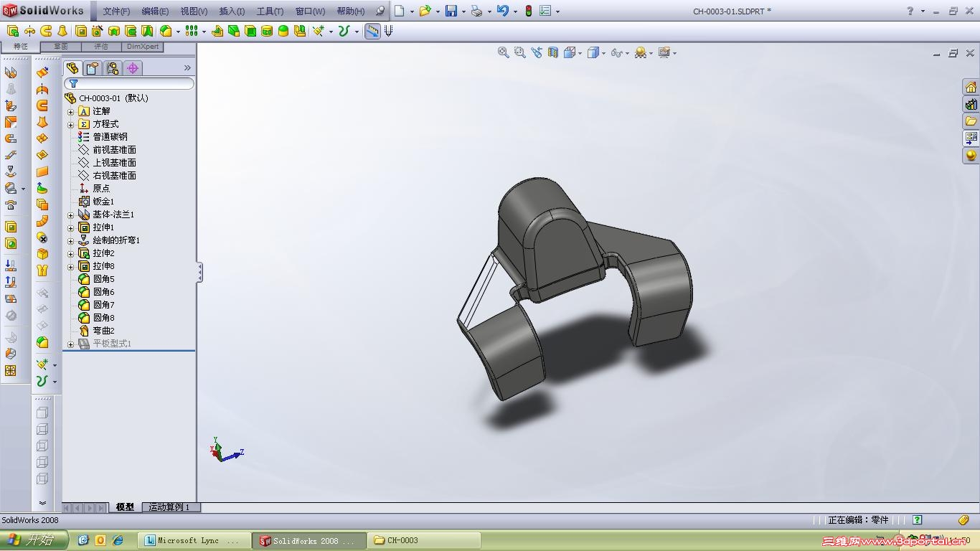Rebuild the model with traffic light icon
The height and width of the screenshot is (551, 980).
[x=529, y=11]
